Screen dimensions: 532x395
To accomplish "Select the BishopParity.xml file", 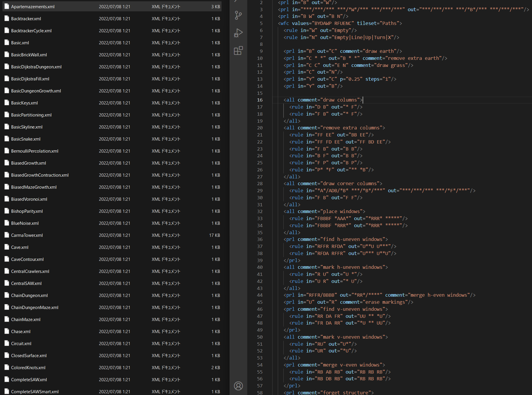I will [27, 211].
